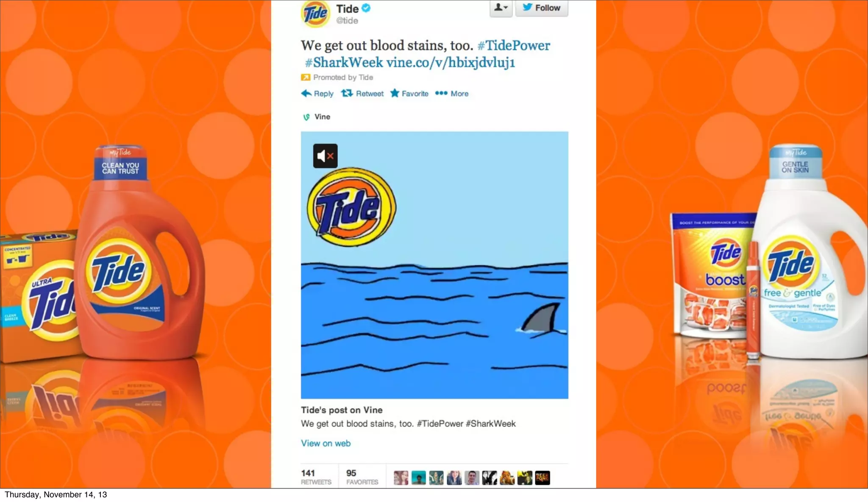Screen dimensions: 868x502
Task: Open the first user avatar thumbnail in the row
Action: point(401,478)
